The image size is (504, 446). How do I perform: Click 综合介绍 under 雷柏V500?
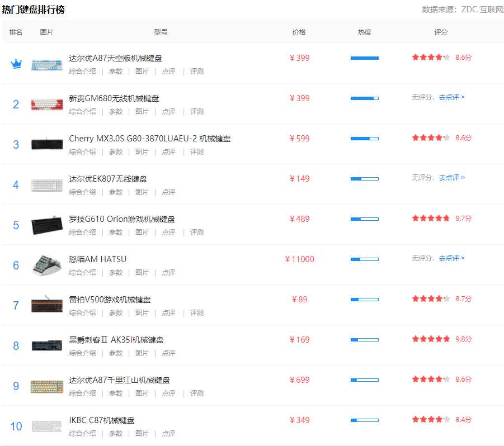[x=82, y=313]
